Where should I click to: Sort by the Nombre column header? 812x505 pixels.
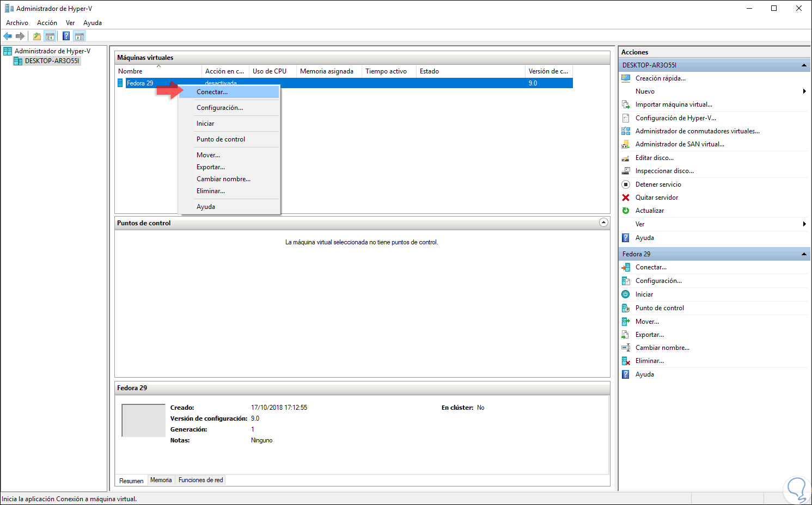158,71
